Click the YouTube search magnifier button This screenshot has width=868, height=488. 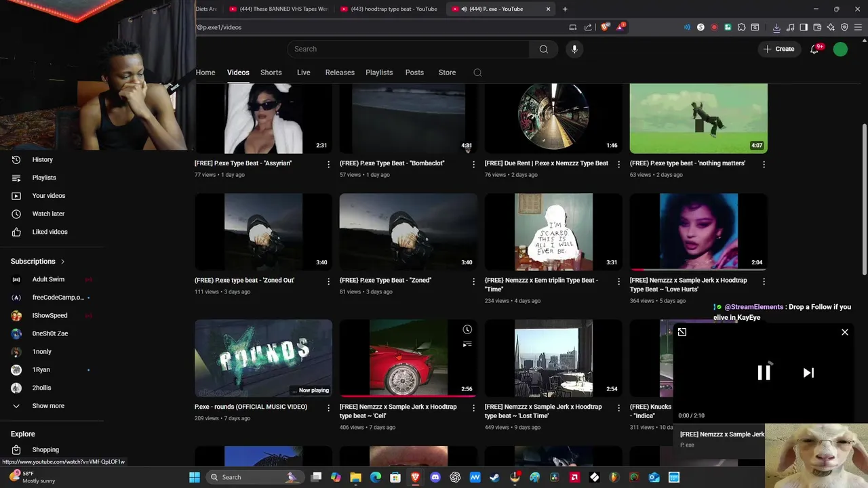543,49
